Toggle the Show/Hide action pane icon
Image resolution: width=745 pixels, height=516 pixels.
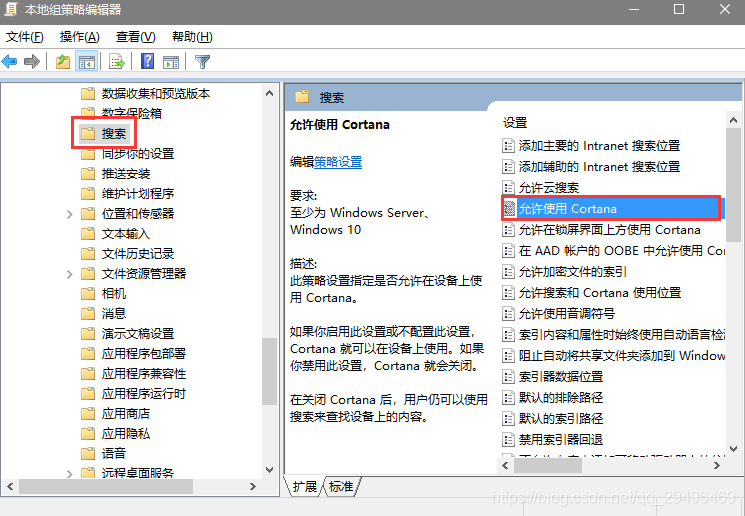(171, 62)
